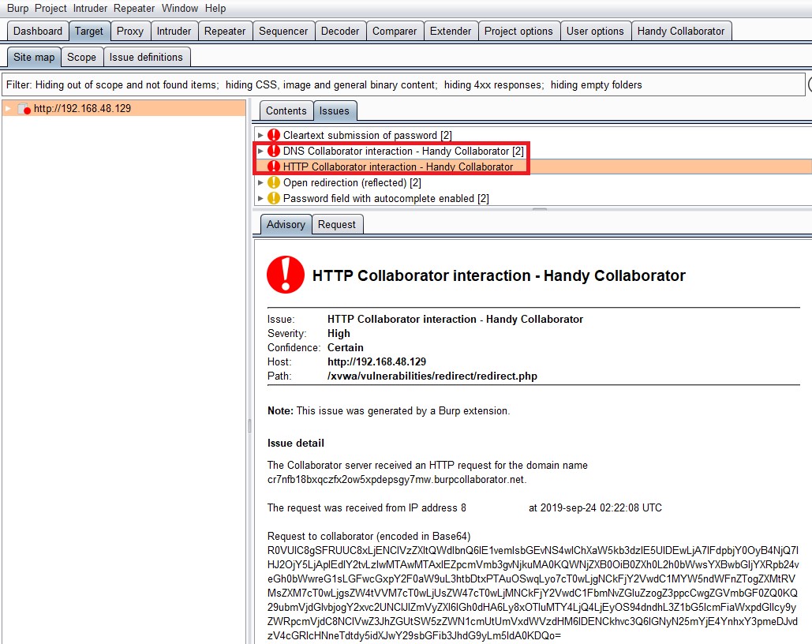Switch to the Repeater tool tab
The width and height of the screenshot is (812, 644).
(225, 31)
